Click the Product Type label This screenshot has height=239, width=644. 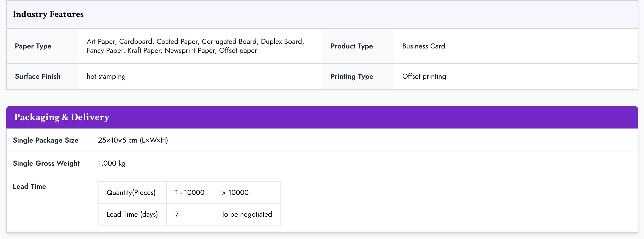[352, 46]
